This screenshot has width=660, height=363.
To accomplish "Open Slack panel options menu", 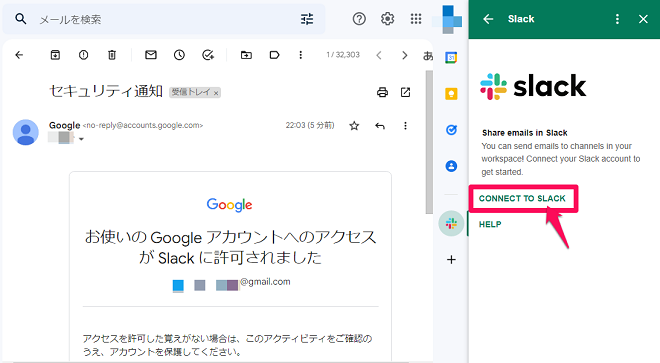I will pyautogui.click(x=617, y=19).
